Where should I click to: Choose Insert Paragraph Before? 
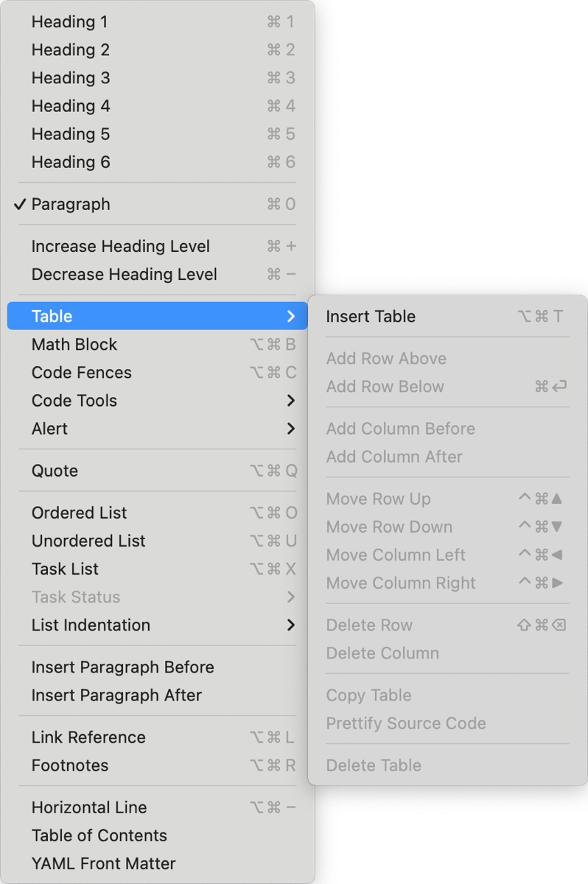click(123, 667)
